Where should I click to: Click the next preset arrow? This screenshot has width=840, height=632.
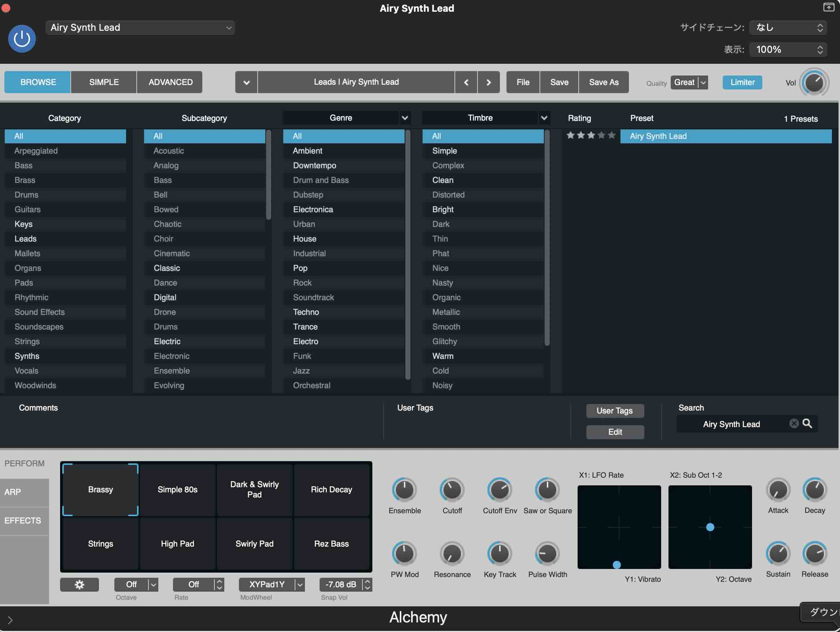click(x=489, y=82)
